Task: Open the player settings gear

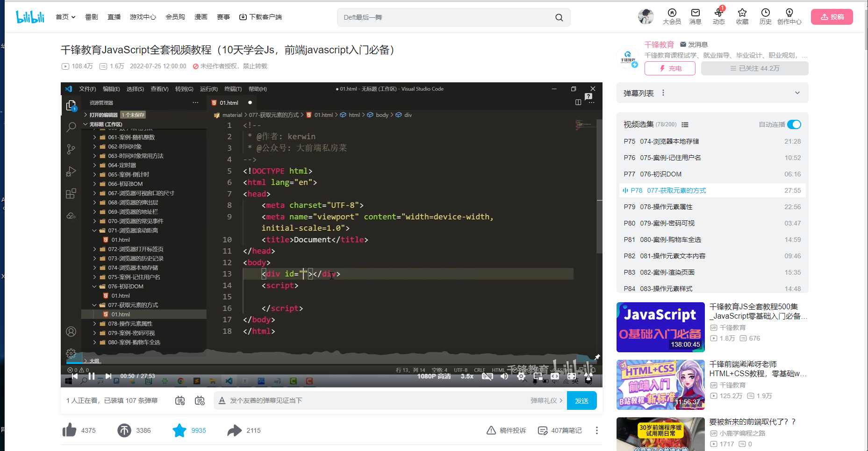Action: point(521,376)
